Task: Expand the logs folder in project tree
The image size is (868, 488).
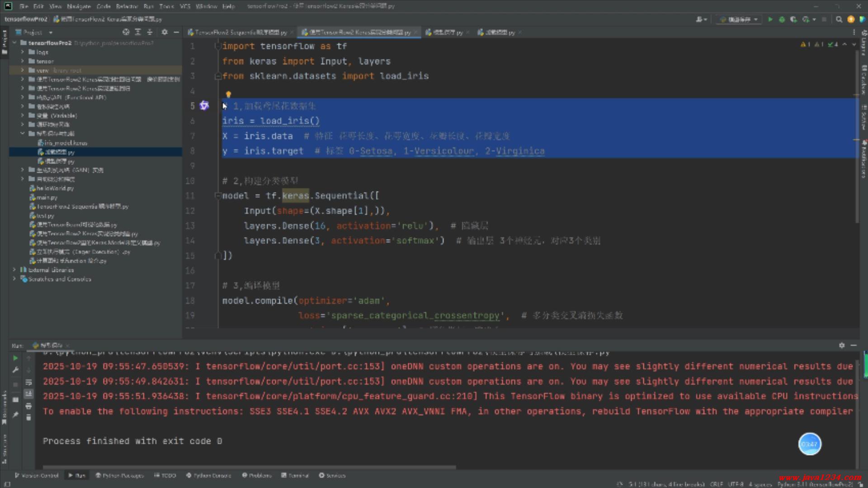Action: pyautogui.click(x=22, y=52)
